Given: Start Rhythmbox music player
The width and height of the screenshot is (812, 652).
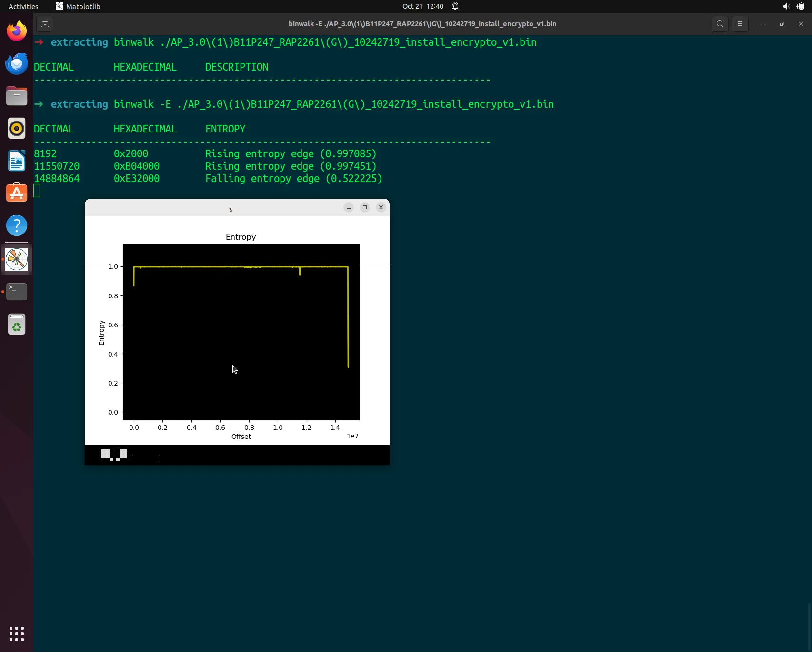Looking at the screenshot, I should (17, 129).
